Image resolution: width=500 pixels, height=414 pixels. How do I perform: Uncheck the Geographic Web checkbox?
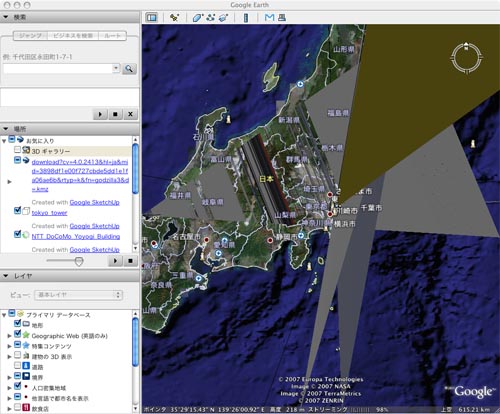click(x=18, y=334)
